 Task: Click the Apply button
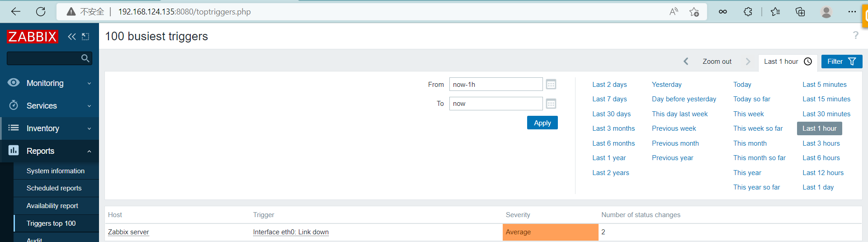click(542, 123)
